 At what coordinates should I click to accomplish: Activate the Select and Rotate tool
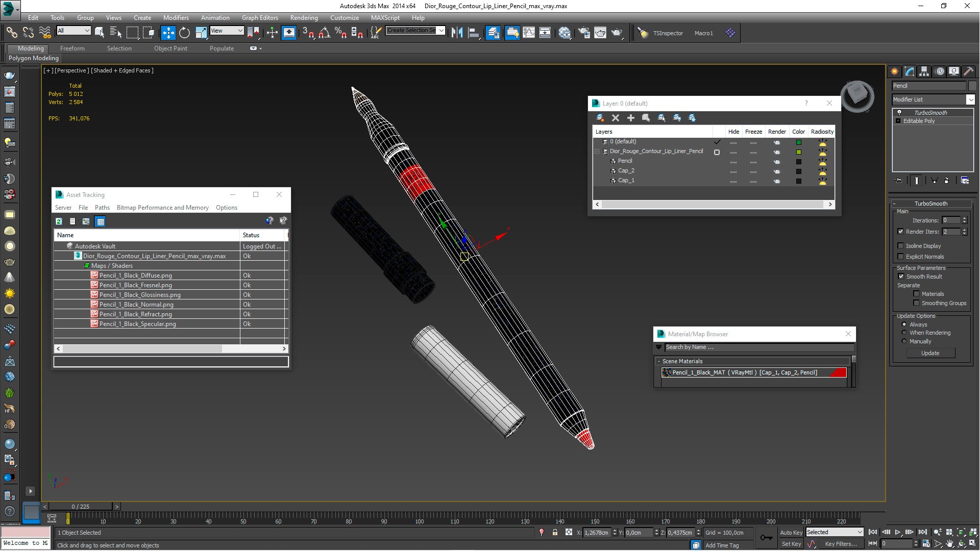pyautogui.click(x=184, y=33)
